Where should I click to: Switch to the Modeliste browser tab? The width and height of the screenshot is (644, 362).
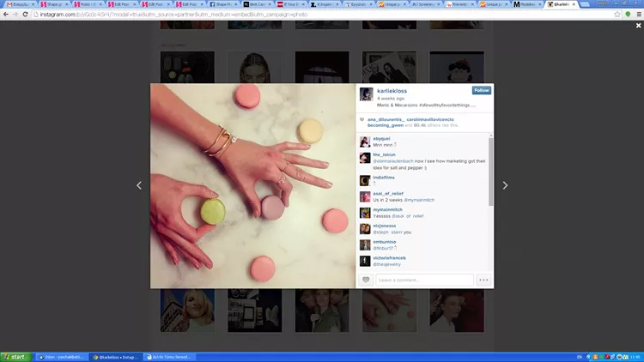click(x=531, y=4)
